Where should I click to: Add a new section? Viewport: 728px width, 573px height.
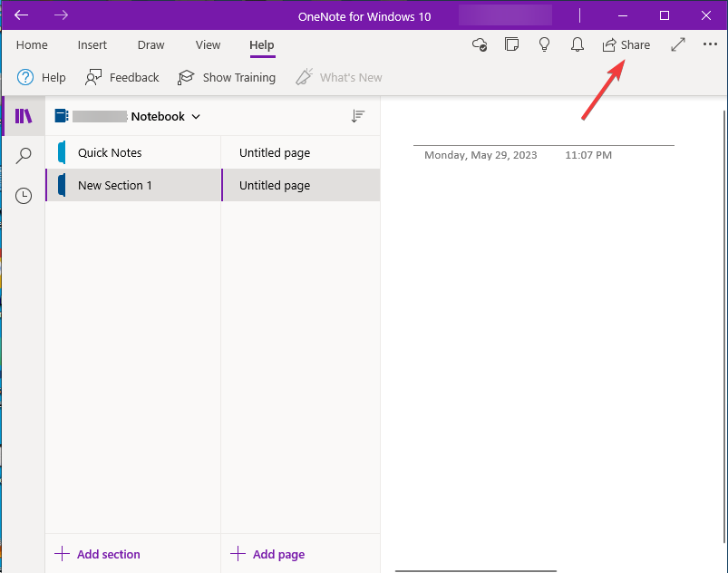pos(97,554)
